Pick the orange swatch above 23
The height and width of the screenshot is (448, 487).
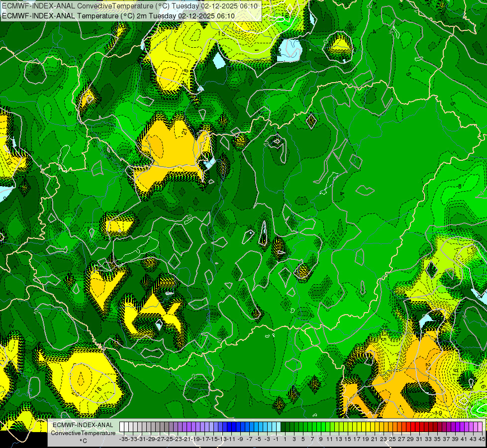[386, 427]
